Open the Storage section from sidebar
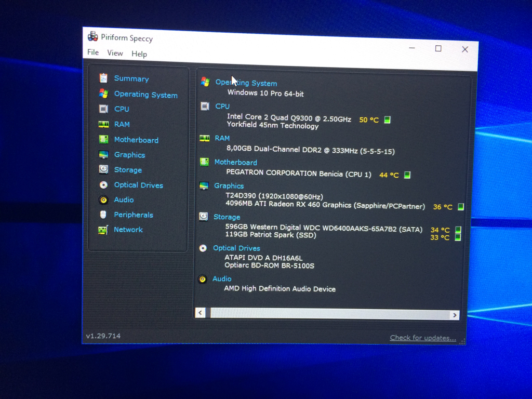 [128, 170]
